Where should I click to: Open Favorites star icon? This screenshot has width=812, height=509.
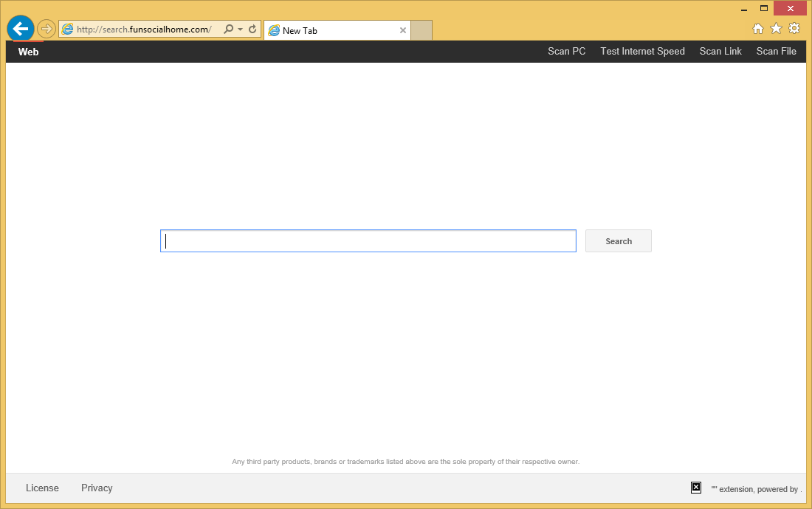click(x=776, y=29)
